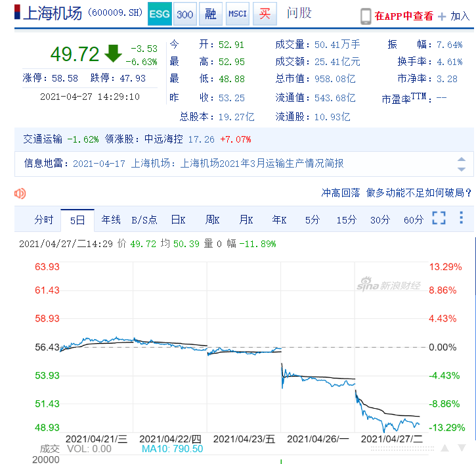Open the B/S点 tab
The image size is (476, 464).
tap(144, 220)
